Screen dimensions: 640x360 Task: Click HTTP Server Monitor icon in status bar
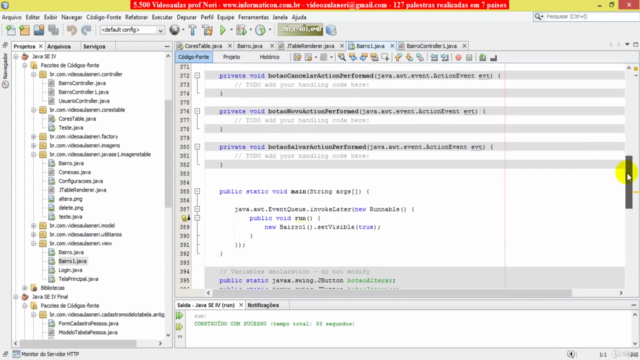[16, 354]
